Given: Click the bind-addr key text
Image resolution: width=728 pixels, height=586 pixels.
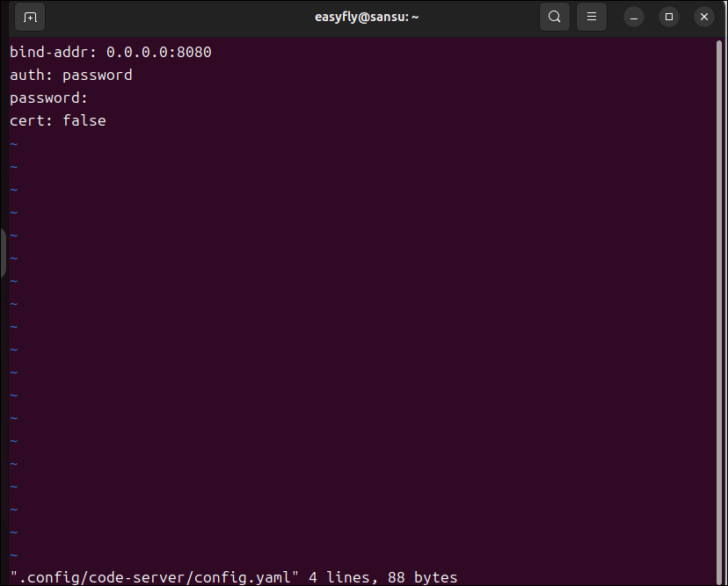Looking at the screenshot, I should click(48, 52).
